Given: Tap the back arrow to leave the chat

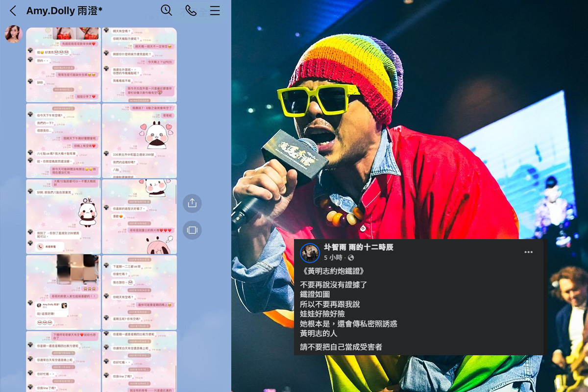Looking at the screenshot, I should tap(12, 10).
